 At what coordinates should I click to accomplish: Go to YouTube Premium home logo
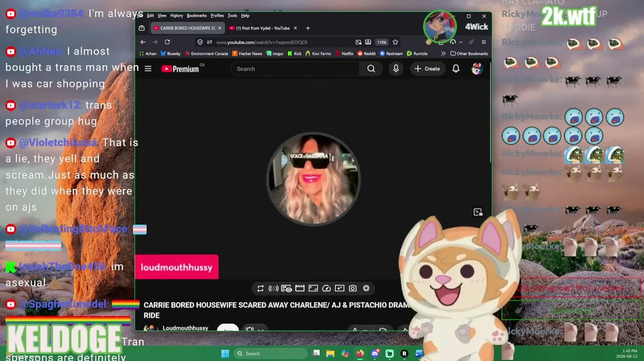coord(180,69)
